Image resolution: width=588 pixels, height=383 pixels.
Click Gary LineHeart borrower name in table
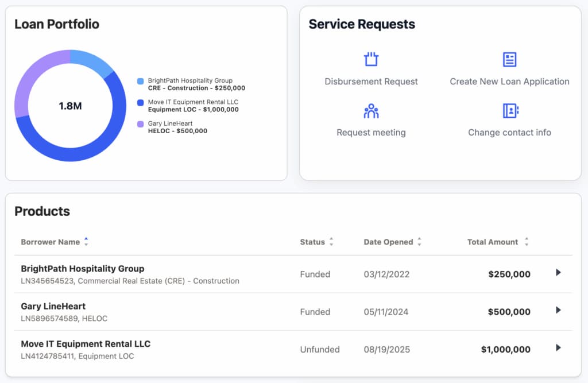point(53,306)
